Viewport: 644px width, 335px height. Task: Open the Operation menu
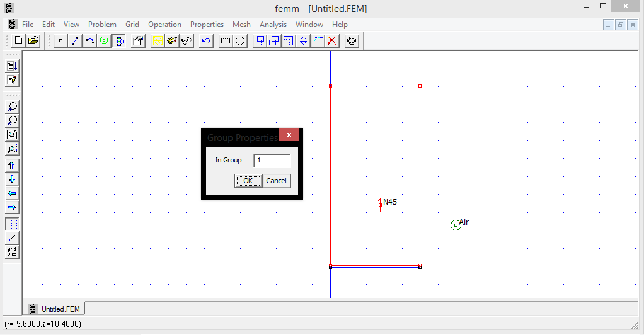[x=164, y=25]
